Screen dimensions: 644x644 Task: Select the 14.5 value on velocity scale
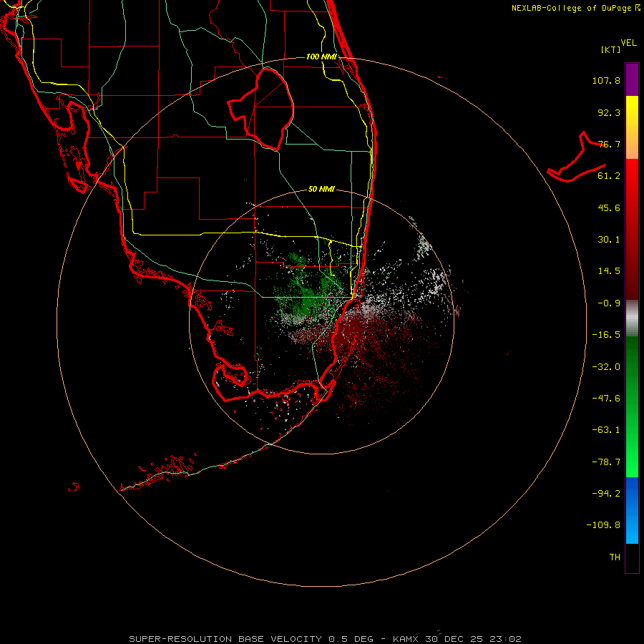coord(609,271)
